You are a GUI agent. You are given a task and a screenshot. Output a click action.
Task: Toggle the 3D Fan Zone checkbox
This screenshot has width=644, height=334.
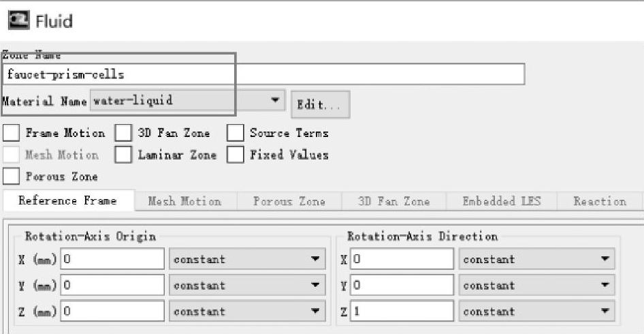tap(123, 133)
